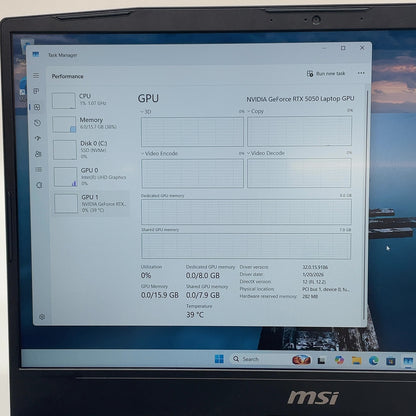Open the Startup apps page icon

(x=38, y=138)
